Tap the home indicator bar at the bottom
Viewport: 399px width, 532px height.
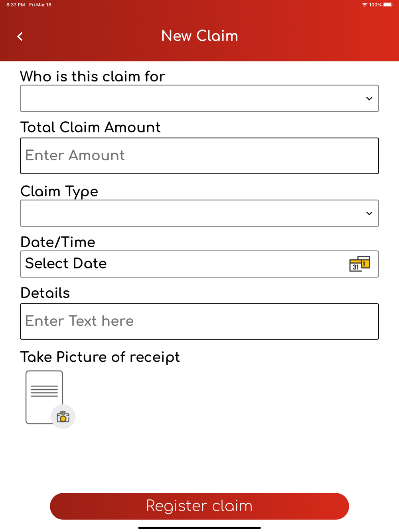point(199,528)
